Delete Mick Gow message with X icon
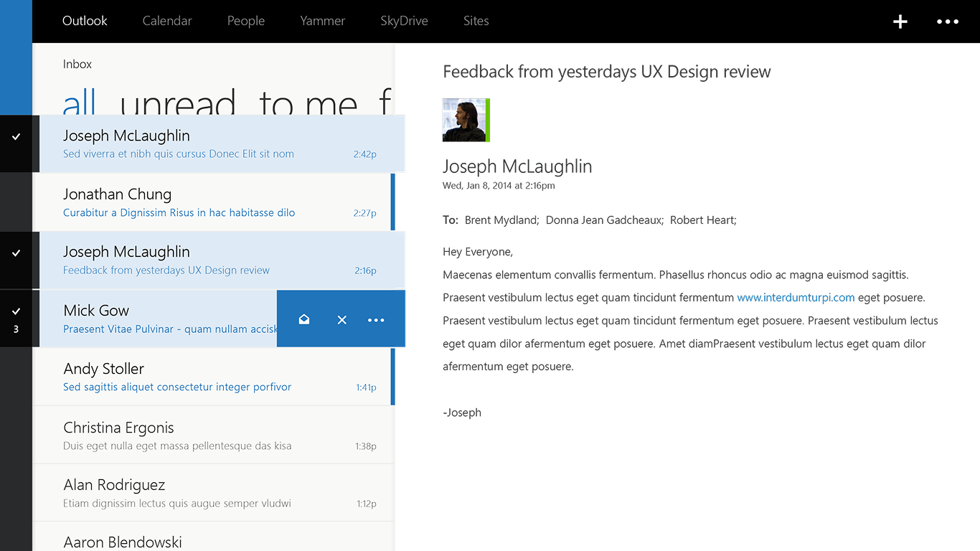The width and height of the screenshot is (980, 551). click(342, 320)
